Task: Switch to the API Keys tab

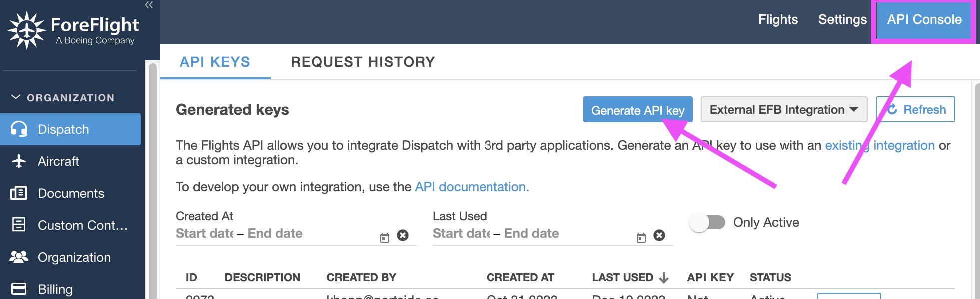Action: pyautogui.click(x=215, y=62)
